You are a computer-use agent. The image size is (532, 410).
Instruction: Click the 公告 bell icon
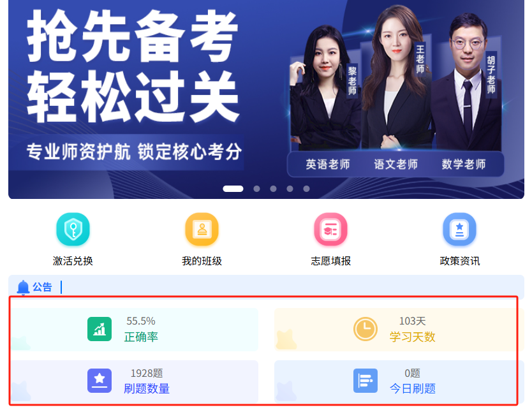pyautogui.click(x=23, y=288)
